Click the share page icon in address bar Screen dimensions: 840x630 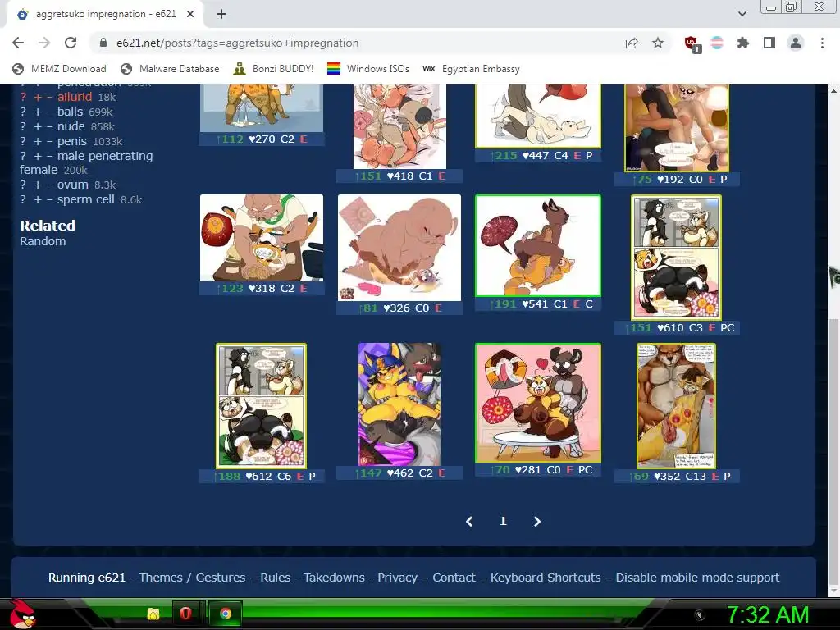tap(632, 43)
